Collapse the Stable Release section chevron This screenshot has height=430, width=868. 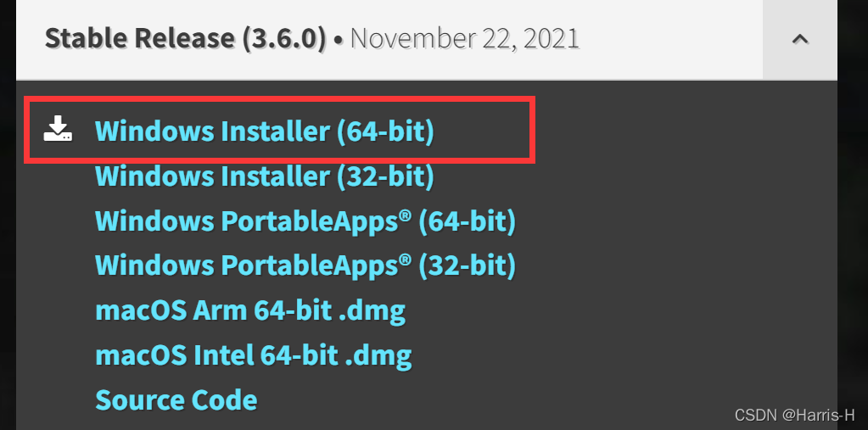(x=800, y=39)
